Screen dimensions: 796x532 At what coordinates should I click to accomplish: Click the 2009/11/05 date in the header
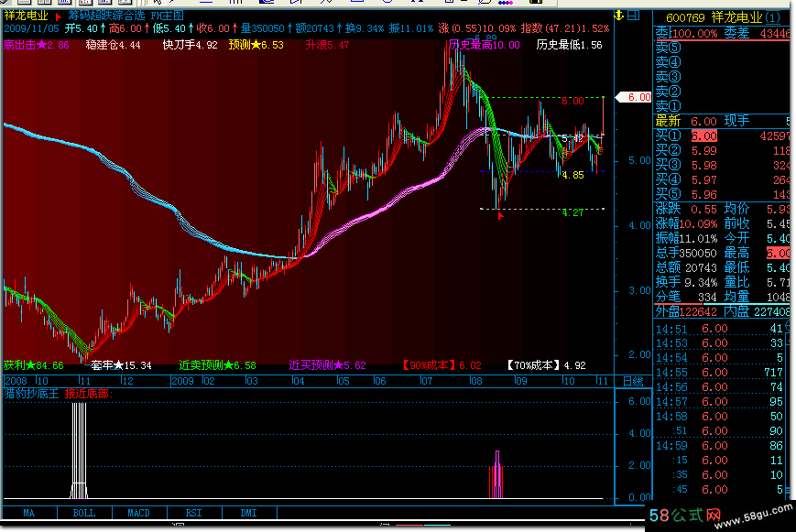(31, 28)
